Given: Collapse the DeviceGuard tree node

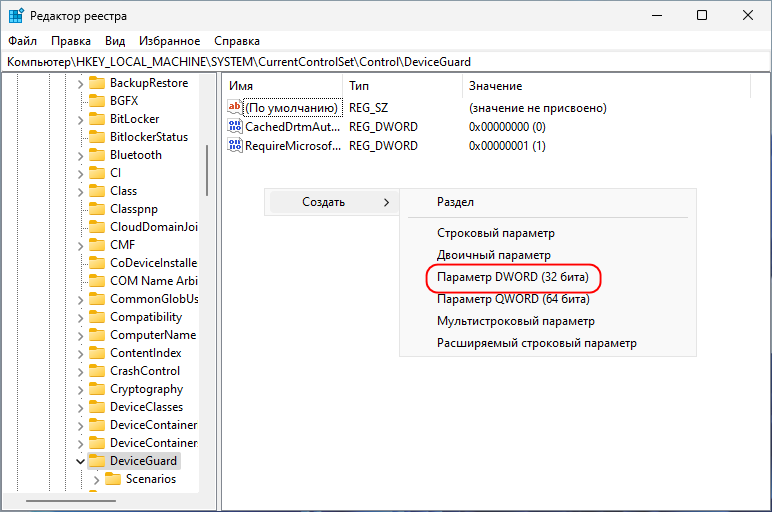Looking at the screenshot, I should [x=80, y=461].
